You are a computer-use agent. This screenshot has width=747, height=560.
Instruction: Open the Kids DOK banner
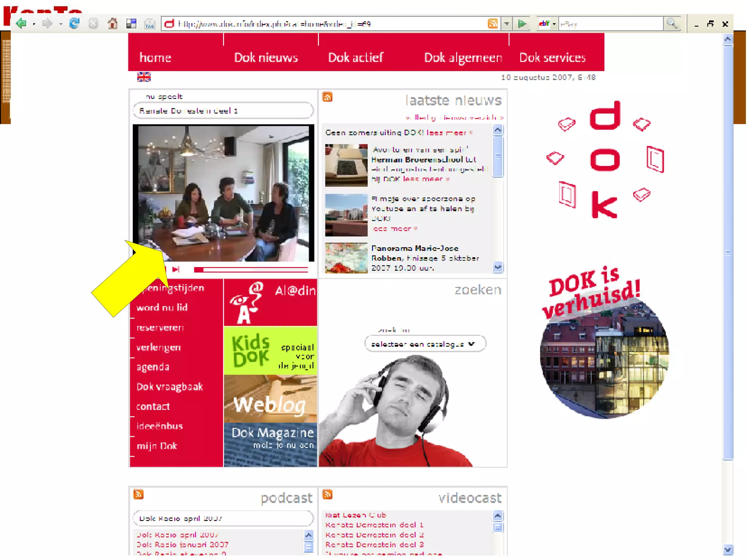pos(270,351)
